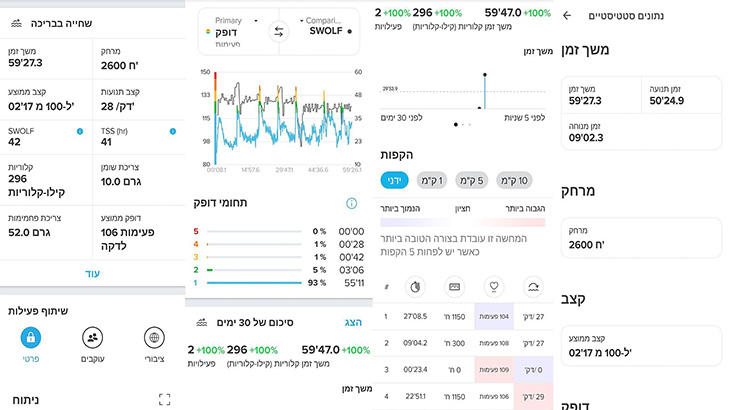Image resolution: width=730 pixels, height=410 pixels.
Task: Tap the stopwatch column icon in laps table
Action: pyautogui.click(x=415, y=287)
